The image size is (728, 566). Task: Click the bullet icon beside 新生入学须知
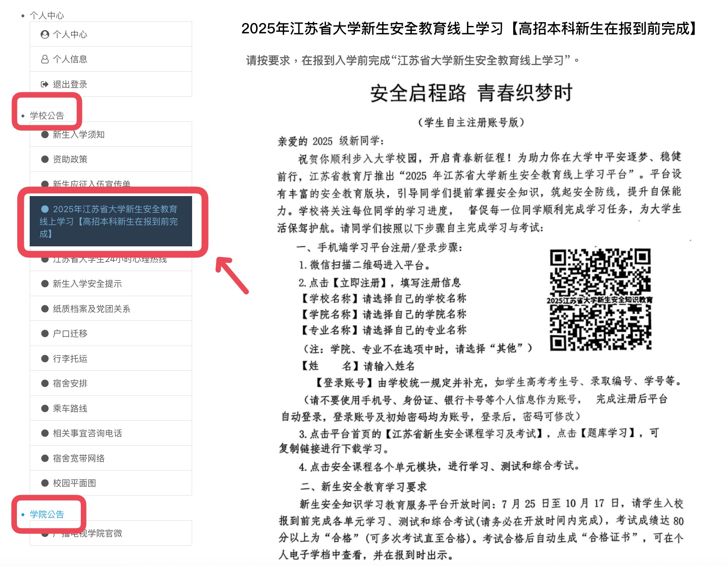(x=45, y=134)
